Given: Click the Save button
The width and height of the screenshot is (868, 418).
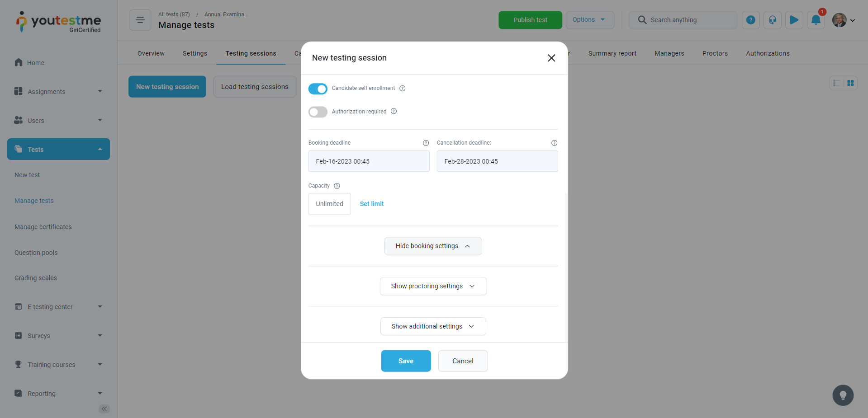Looking at the screenshot, I should 406,361.
